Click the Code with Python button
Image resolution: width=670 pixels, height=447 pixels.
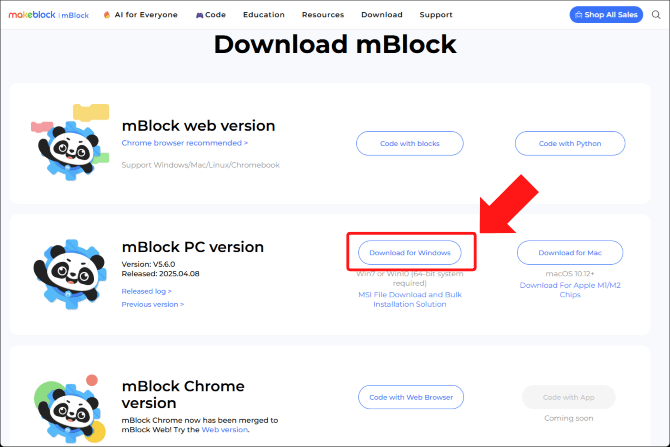point(570,144)
